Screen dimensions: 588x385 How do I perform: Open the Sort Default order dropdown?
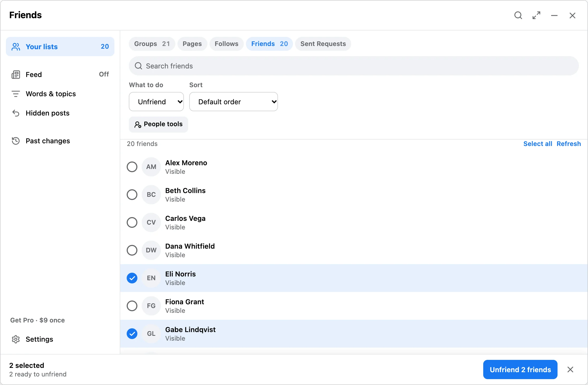click(234, 102)
